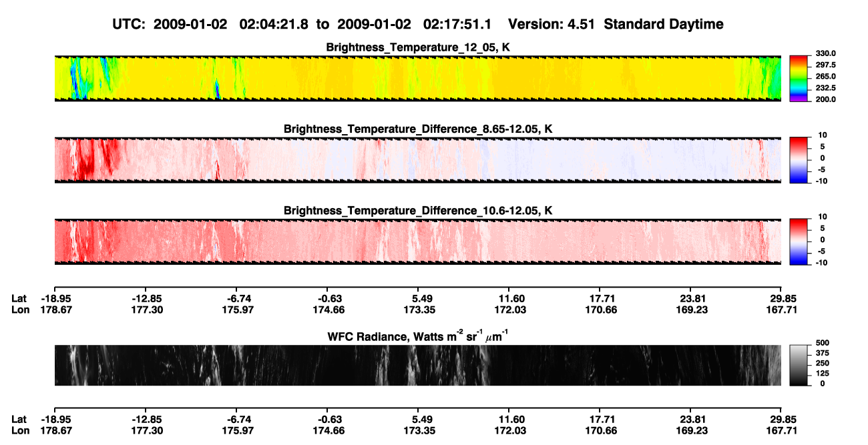Click the rainbow colorbar for Brightness_Temperature_12_05

point(799,77)
